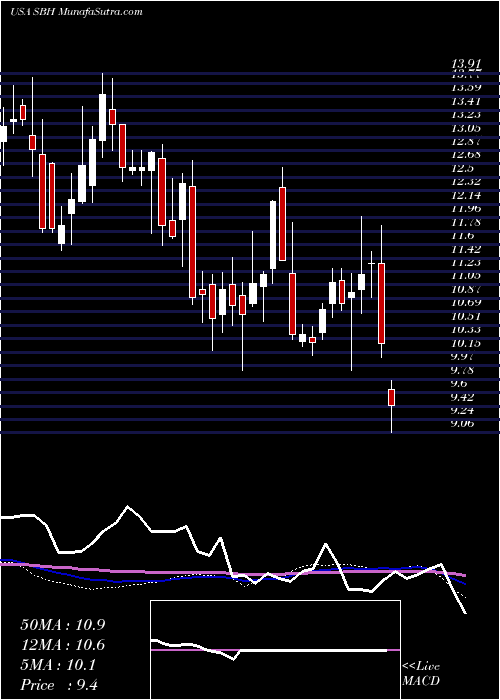Select the 12MA : 10.6 readout

(x=63, y=645)
